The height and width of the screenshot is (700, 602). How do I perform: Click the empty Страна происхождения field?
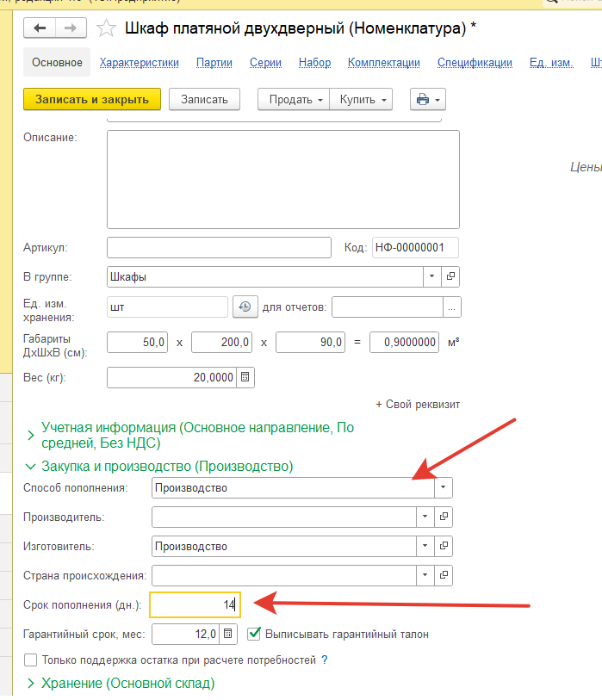[x=284, y=575]
